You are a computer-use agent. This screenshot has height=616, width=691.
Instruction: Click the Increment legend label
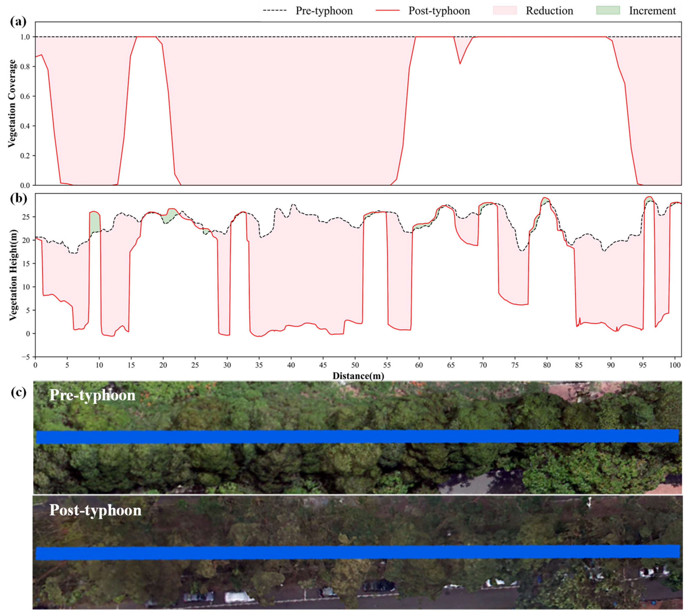pos(652,11)
